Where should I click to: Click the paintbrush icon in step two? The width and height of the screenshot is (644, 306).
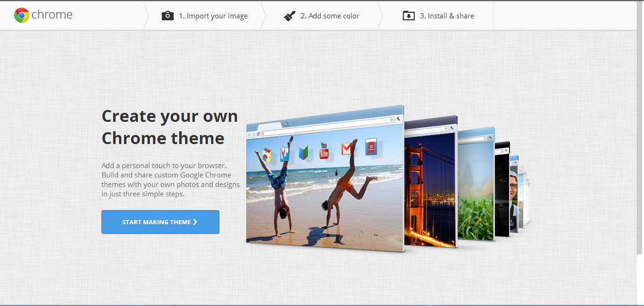289,14
